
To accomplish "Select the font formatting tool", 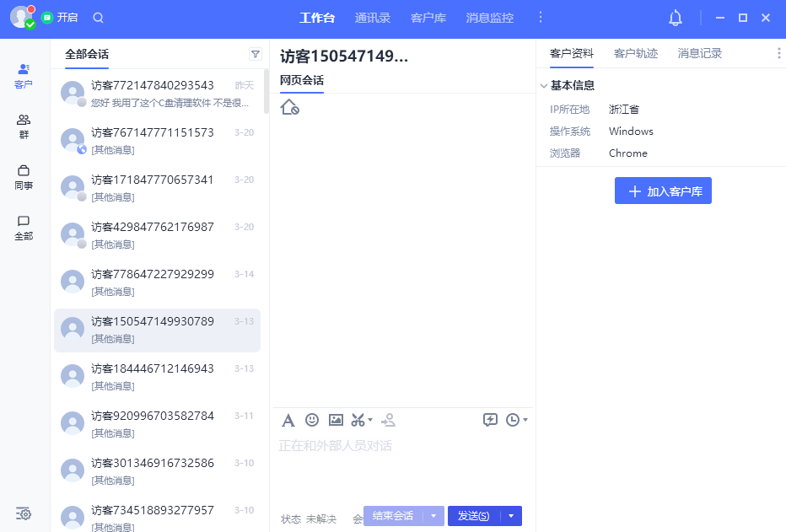I will 288,419.
